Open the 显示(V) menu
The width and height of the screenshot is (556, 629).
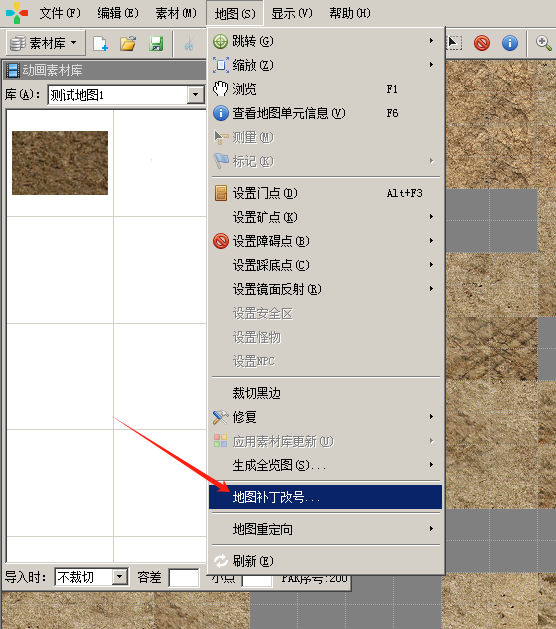tap(292, 13)
